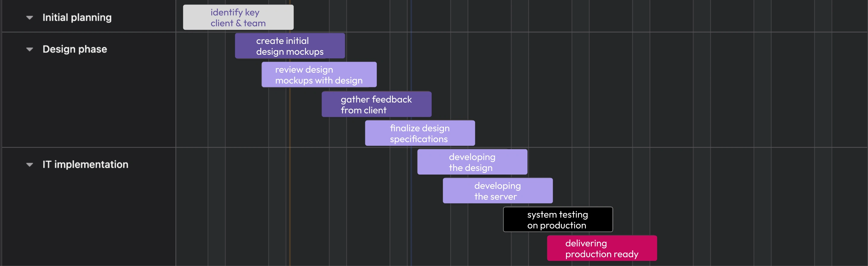Select the Design phase row label
This screenshot has width=868, height=266.
[75, 49]
